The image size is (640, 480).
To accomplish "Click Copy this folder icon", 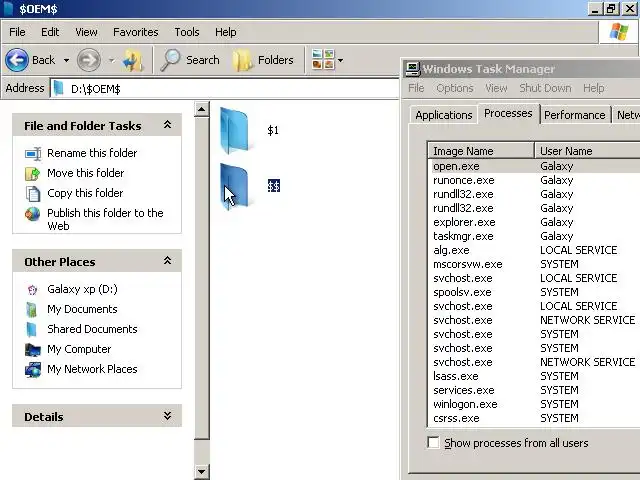I will [33, 193].
